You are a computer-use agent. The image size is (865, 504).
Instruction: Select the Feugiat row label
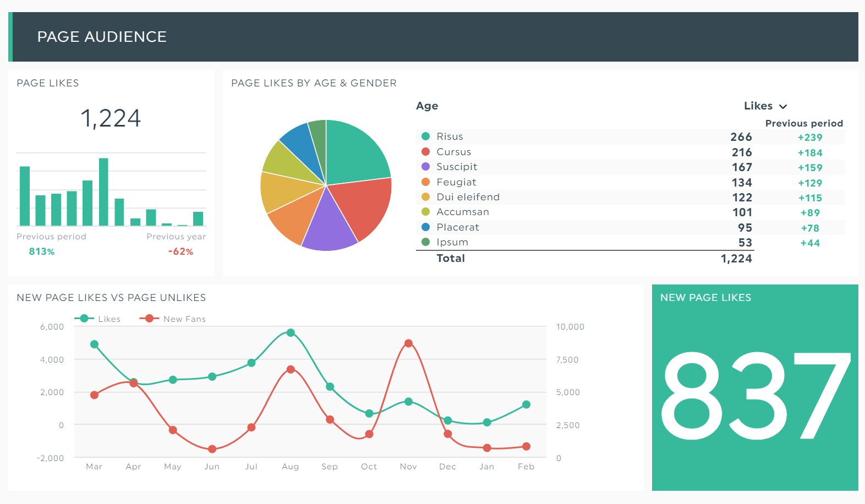coord(456,182)
